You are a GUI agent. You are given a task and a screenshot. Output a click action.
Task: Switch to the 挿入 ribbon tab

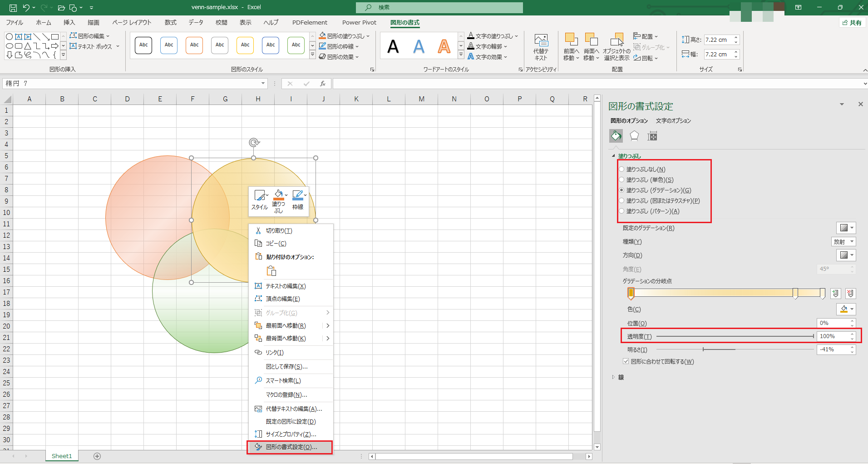tap(69, 22)
